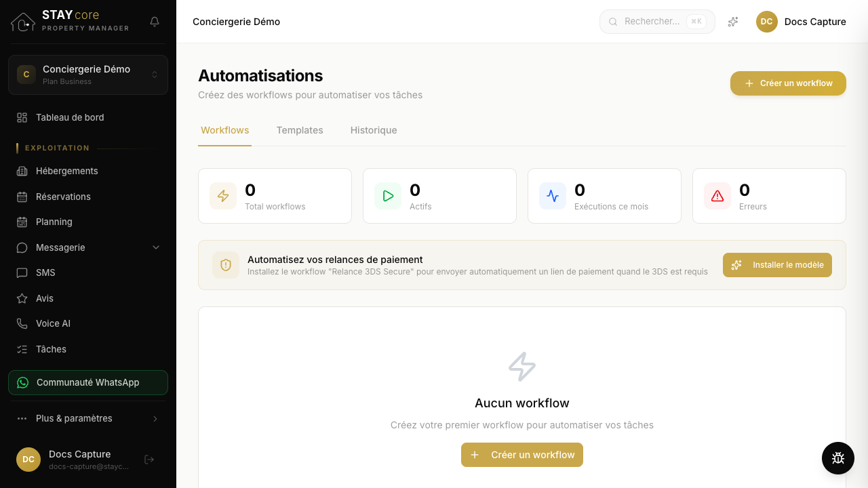Click the STAYcore house logo

pyautogui.click(x=23, y=22)
